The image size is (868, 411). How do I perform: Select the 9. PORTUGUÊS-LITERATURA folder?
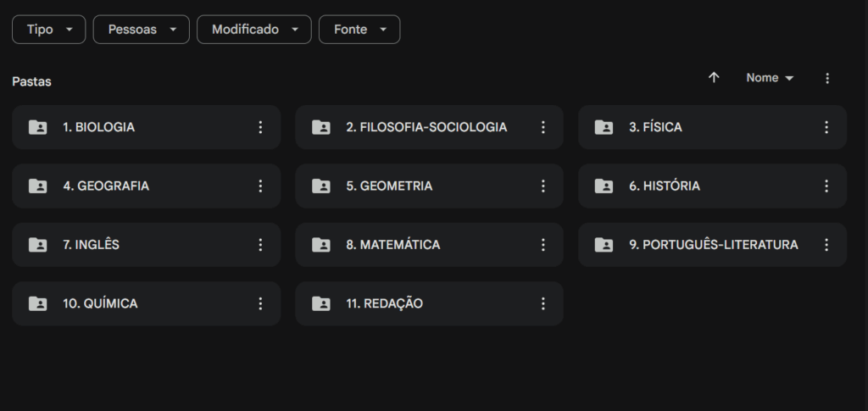(713, 245)
